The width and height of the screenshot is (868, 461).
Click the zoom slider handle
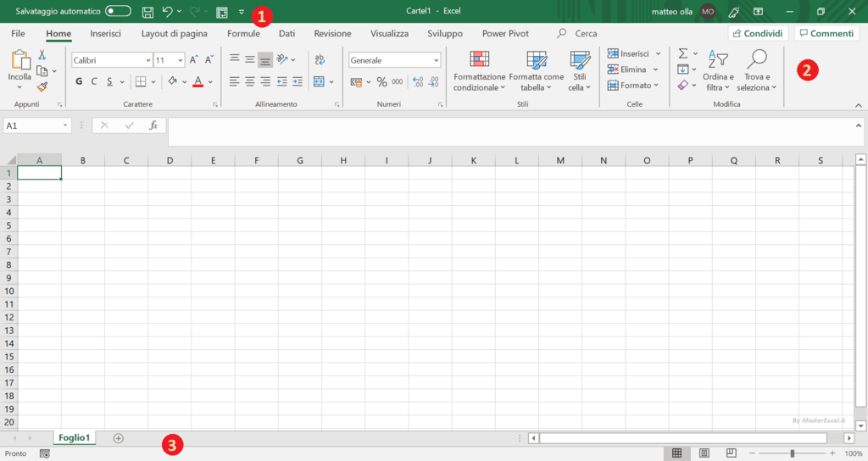(793, 453)
